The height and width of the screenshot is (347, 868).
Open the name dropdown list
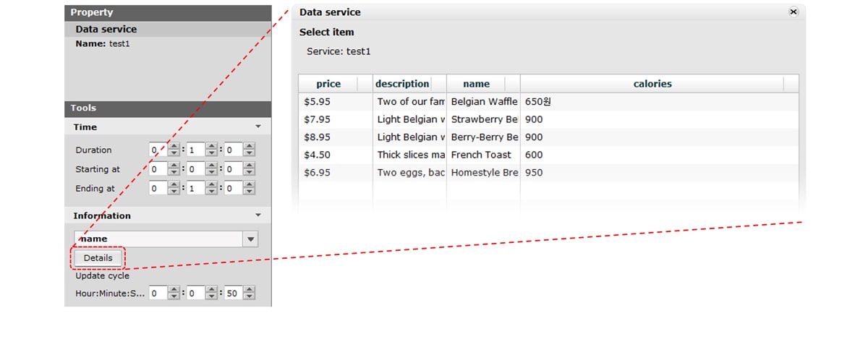[x=250, y=239]
